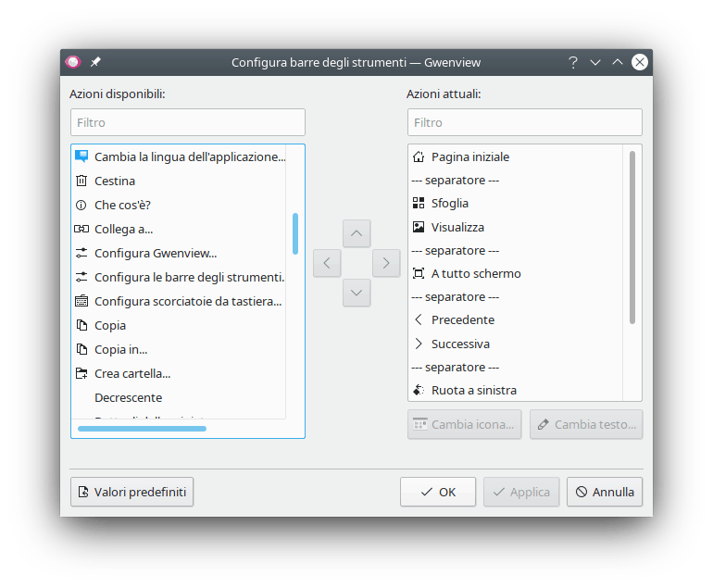Image resolution: width=713 pixels, height=588 pixels.
Task: Choose Configura Gwenview in available actions
Action: [x=155, y=253]
